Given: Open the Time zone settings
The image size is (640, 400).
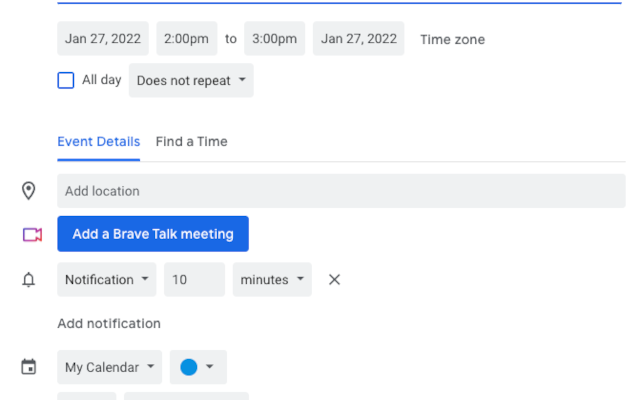Looking at the screenshot, I should 452,40.
